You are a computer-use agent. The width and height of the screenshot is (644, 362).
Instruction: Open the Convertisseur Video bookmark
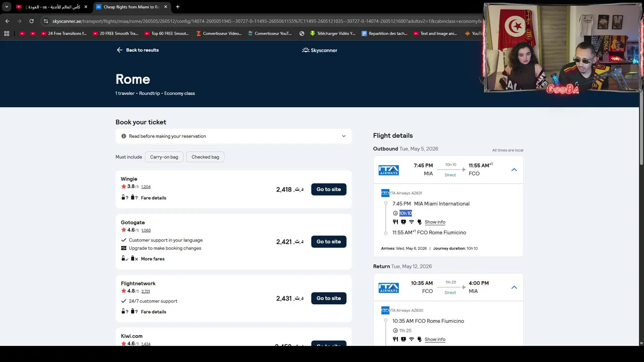(x=219, y=34)
